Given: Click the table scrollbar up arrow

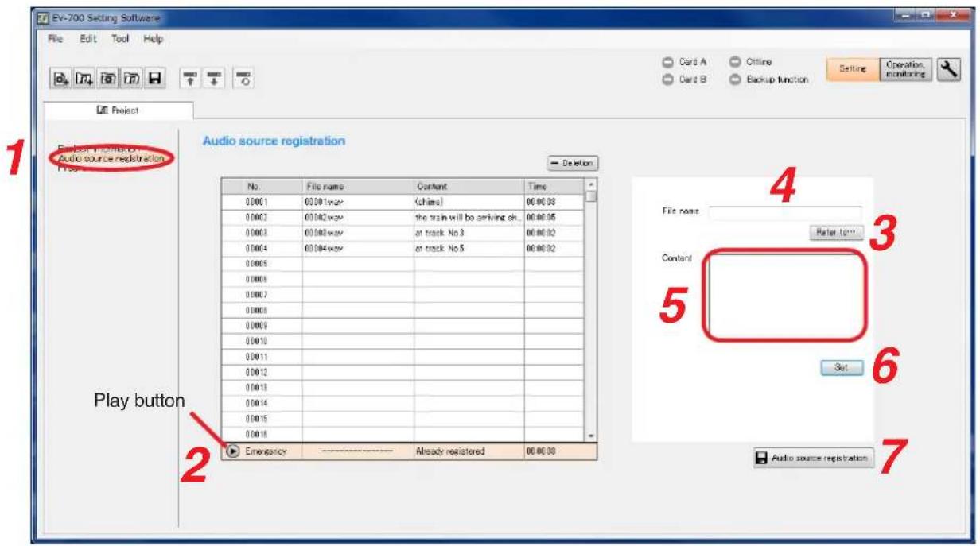Looking at the screenshot, I should 591,184.
